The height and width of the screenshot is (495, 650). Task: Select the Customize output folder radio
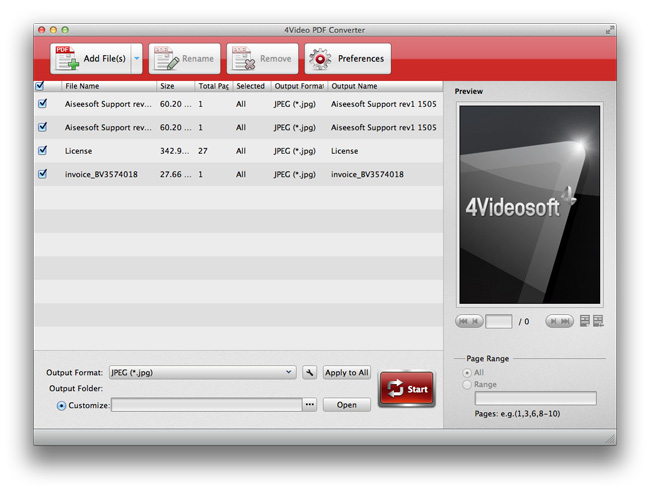[x=61, y=405]
